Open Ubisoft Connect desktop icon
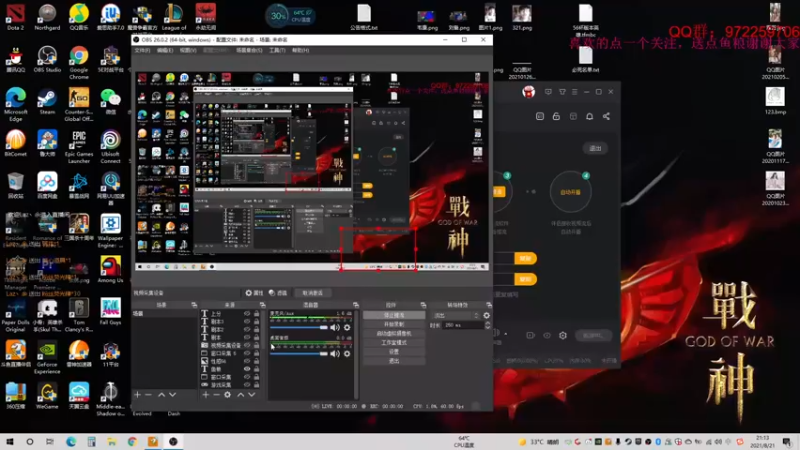 (x=110, y=147)
